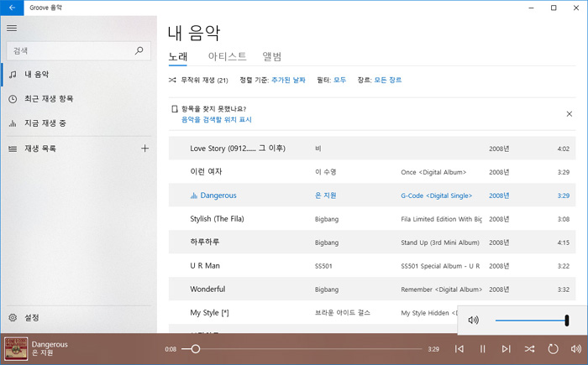Screen dimensions: 588x365
Task: Switch to the 노래 tab
Action: tap(178, 56)
